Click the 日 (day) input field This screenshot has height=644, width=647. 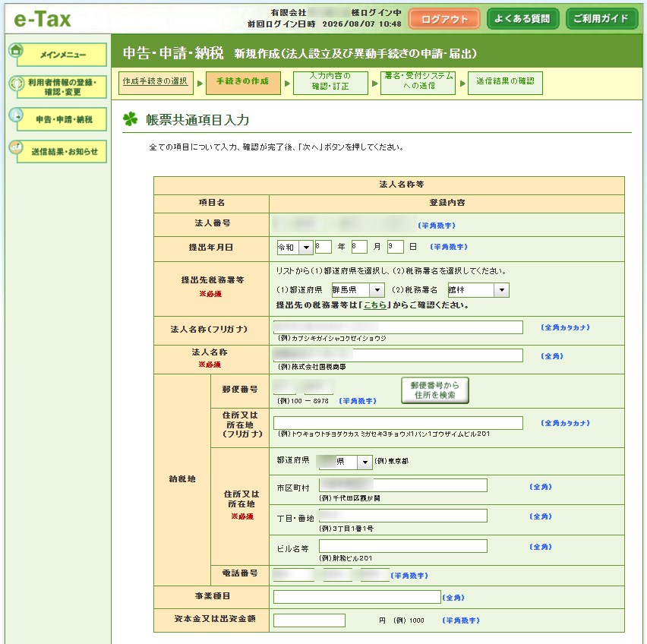pos(396,247)
